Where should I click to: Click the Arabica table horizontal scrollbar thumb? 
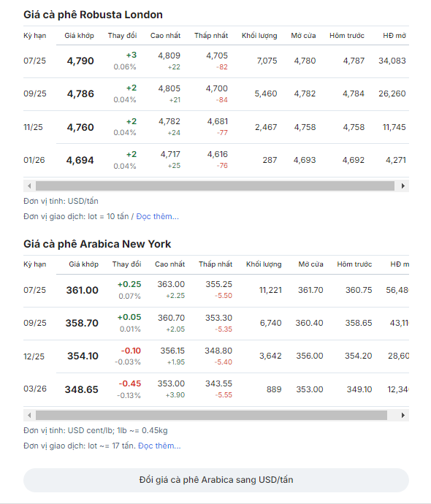pos(211,416)
